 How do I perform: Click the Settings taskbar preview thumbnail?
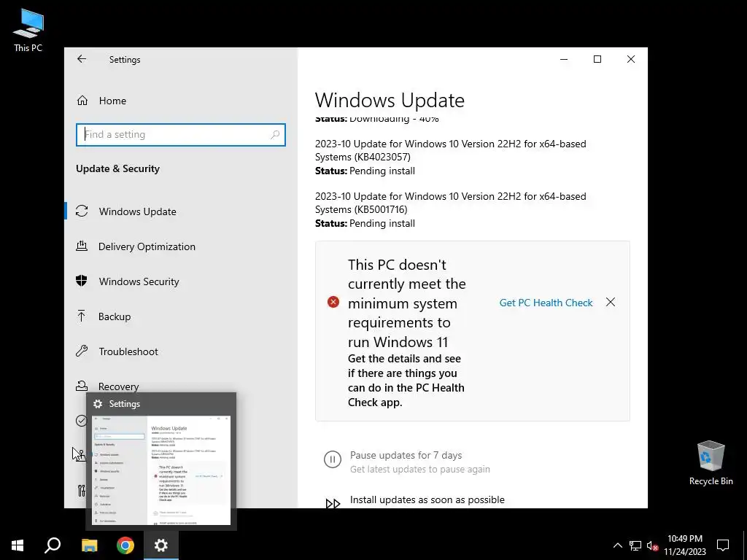(161, 470)
